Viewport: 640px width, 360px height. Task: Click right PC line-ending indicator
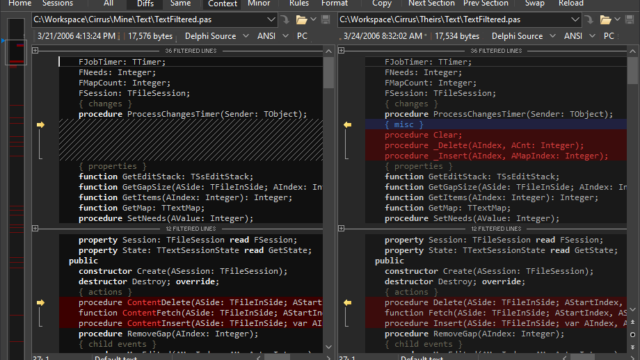[609, 36]
